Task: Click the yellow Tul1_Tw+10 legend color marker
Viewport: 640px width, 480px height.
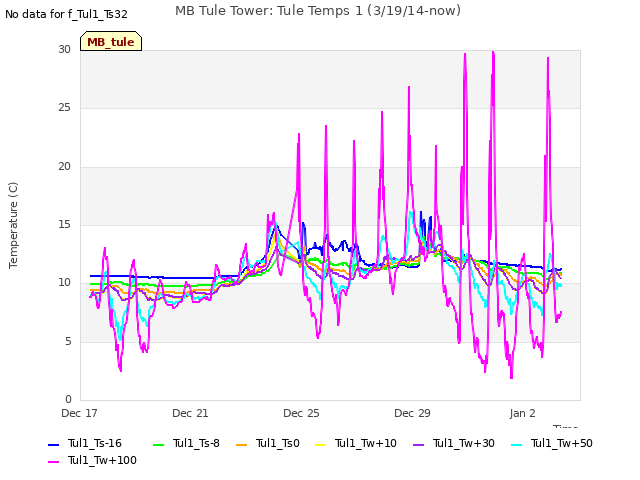Action: [x=321, y=444]
